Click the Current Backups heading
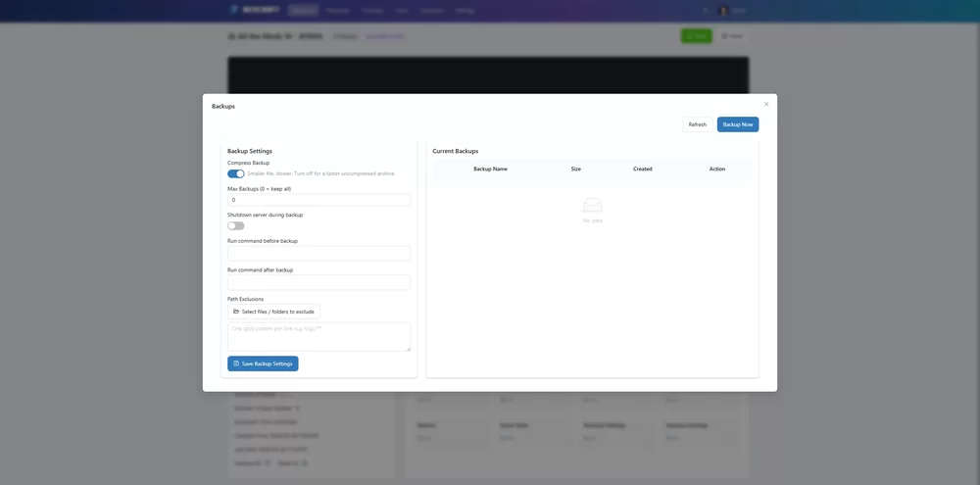This screenshot has height=485, width=980. click(455, 151)
